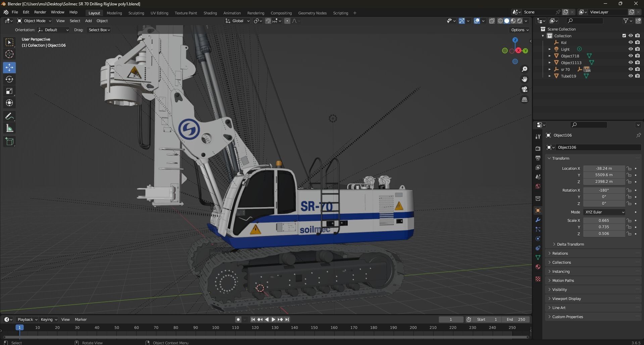
Task: Open the Texture properties tab
Action: 538,279
